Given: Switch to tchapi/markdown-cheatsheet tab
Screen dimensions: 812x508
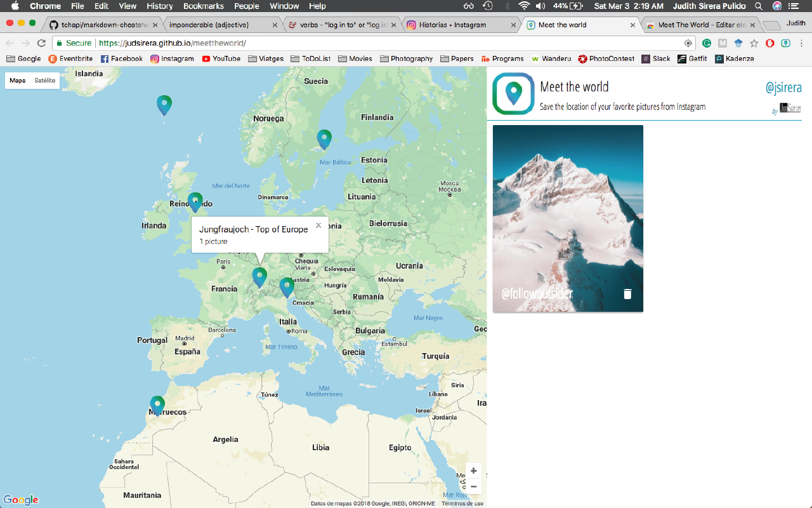Looking at the screenshot, I should pyautogui.click(x=103, y=25).
